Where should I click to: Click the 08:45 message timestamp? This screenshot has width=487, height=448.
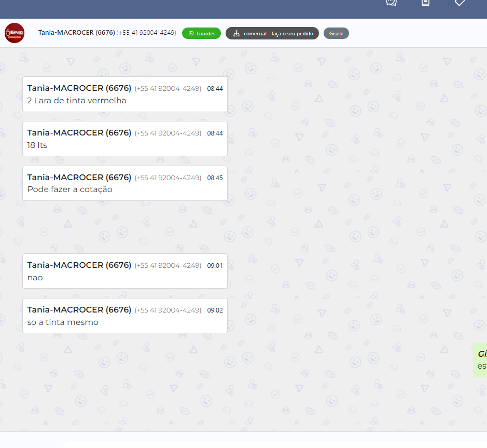click(x=215, y=178)
